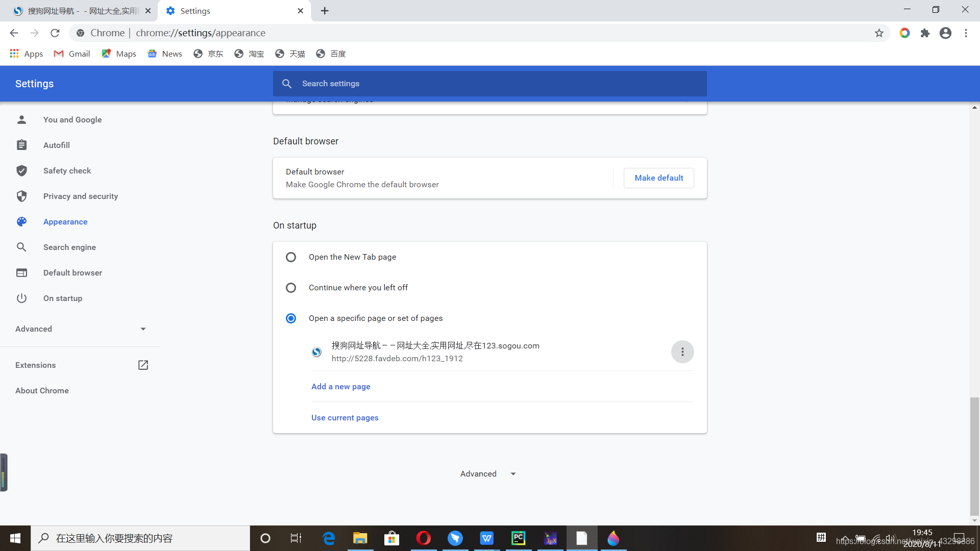Select Open the New Tab page radio button
The image size is (980, 551).
click(291, 256)
